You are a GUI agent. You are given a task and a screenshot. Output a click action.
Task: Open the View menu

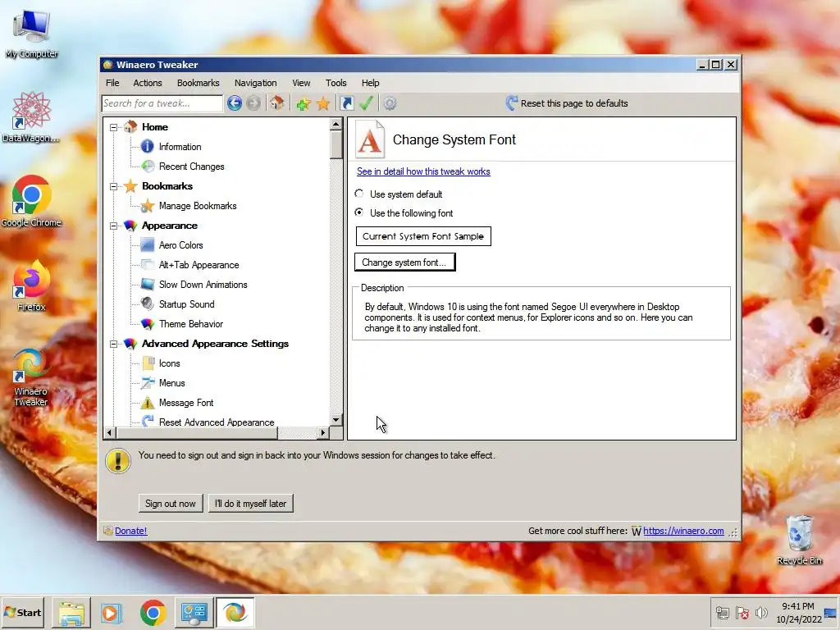coord(301,83)
